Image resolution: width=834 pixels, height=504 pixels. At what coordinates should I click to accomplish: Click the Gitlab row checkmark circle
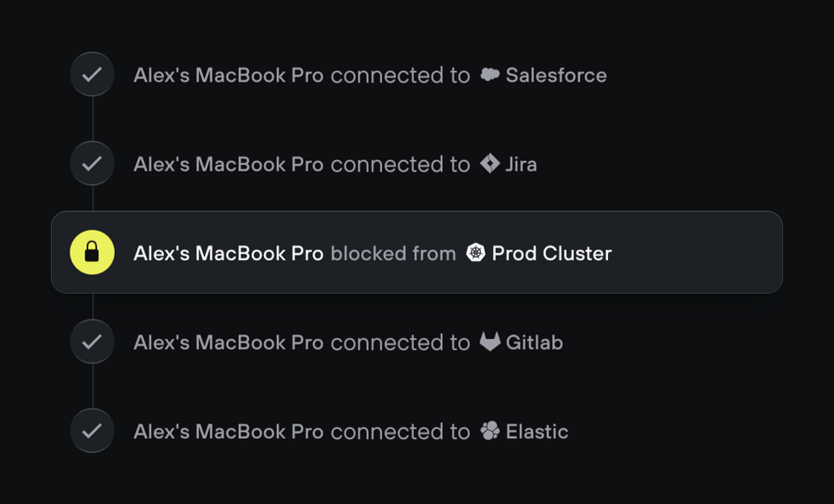pos(92,342)
